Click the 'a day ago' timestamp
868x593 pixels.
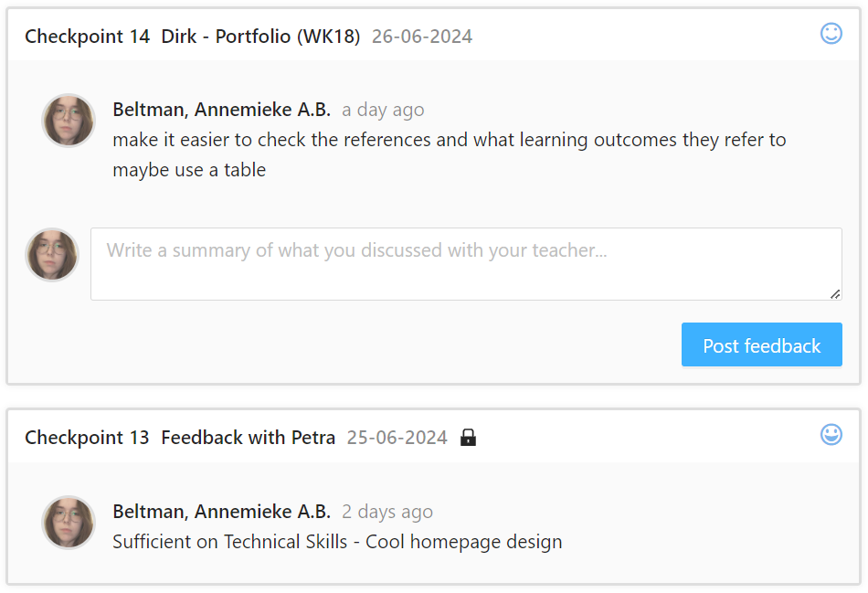pos(383,110)
